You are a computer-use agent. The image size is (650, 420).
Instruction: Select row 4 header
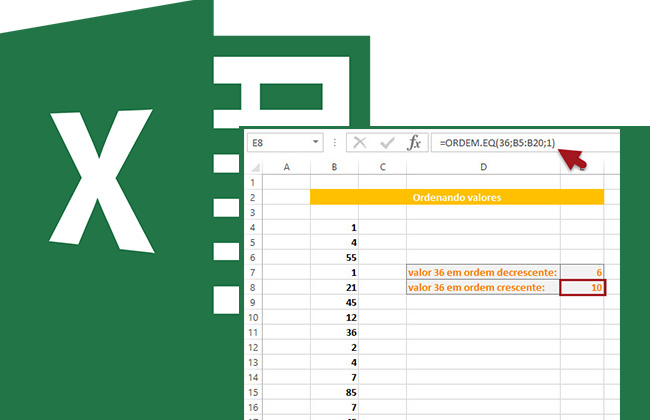point(253,227)
